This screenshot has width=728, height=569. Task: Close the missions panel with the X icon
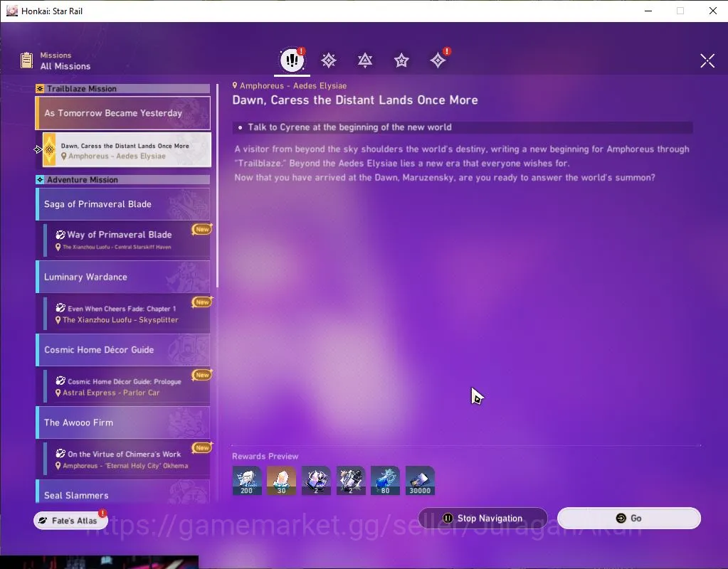(x=707, y=60)
